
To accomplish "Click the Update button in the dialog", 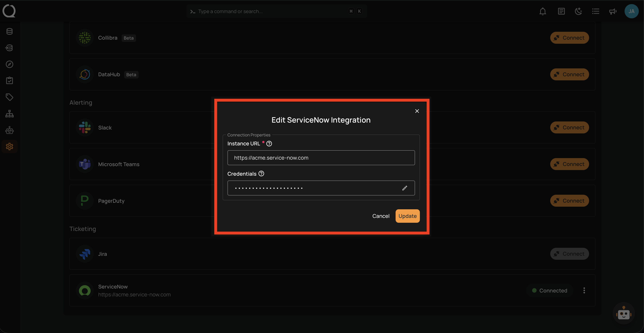I will (x=408, y=216).
